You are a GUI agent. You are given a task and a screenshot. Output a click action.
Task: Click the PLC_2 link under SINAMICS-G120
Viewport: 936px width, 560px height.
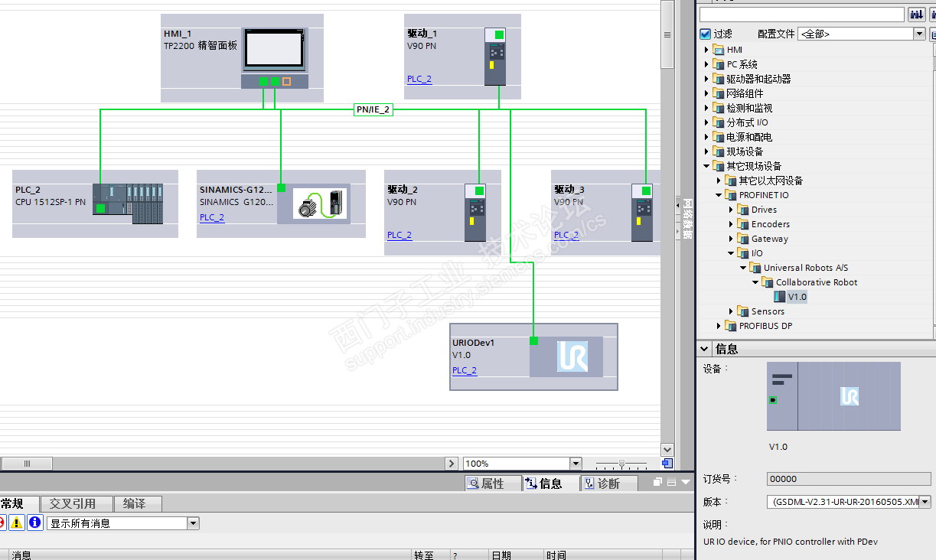(x=212, y=217)
